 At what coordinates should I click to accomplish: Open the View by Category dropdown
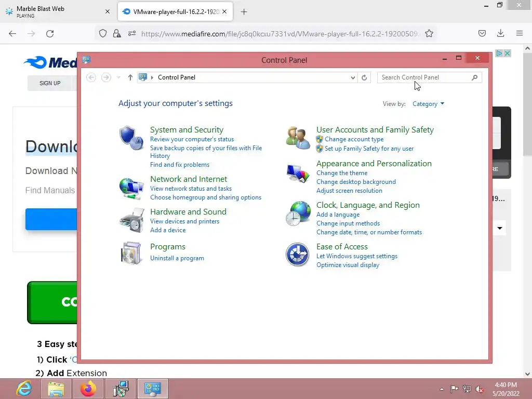428,104
